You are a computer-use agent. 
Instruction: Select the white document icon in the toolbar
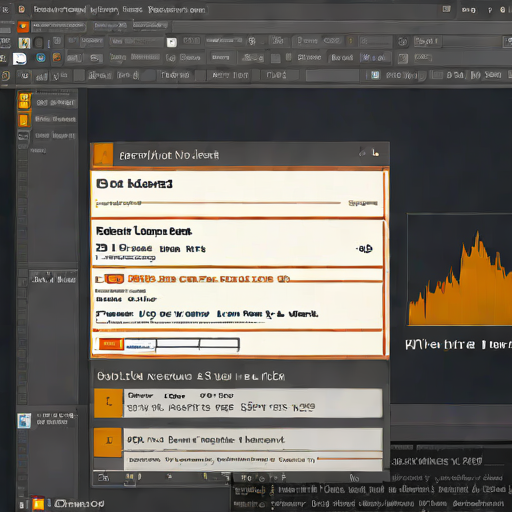20,58
